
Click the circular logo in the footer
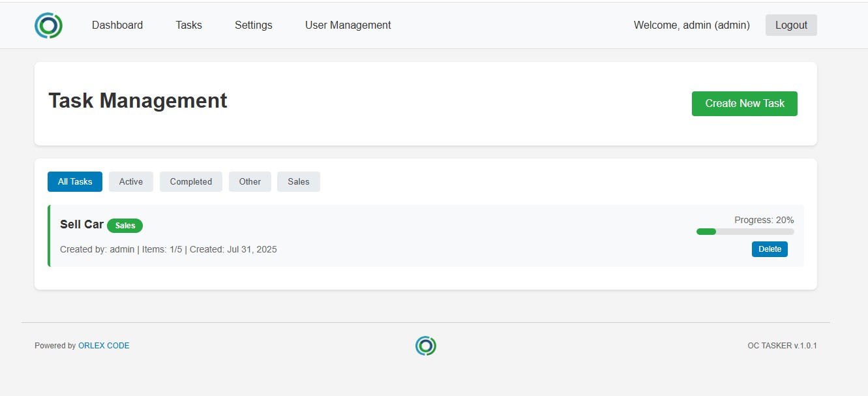[x=425, y=346]
